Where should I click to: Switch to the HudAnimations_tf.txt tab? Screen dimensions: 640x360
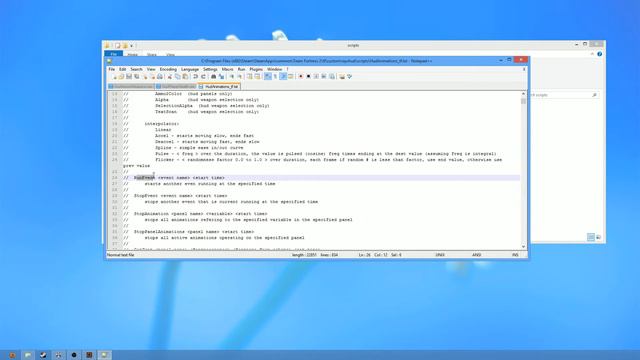click(x=219, y=87)
